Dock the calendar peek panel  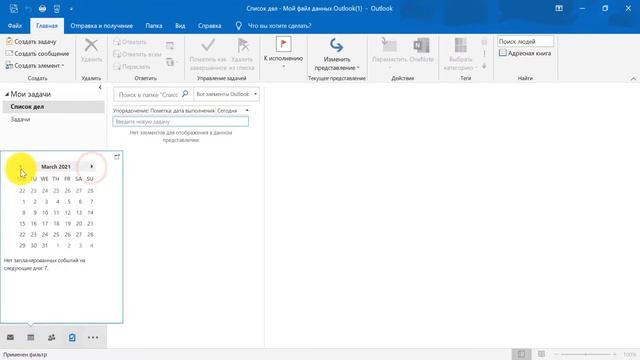(117, 157)
